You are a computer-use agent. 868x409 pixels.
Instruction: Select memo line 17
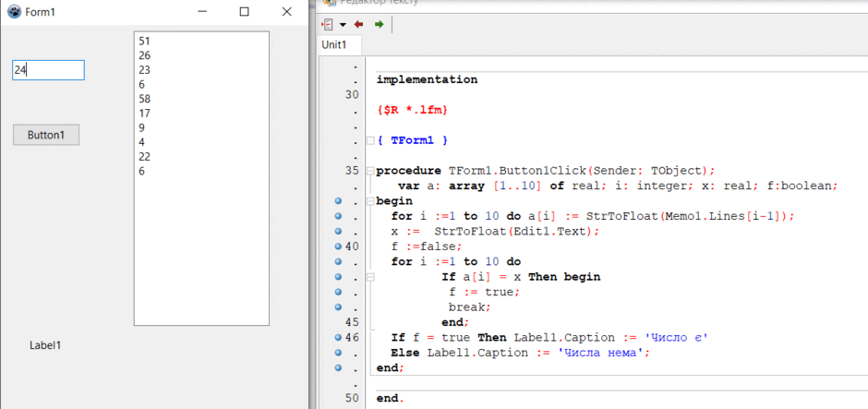[144, 114]
